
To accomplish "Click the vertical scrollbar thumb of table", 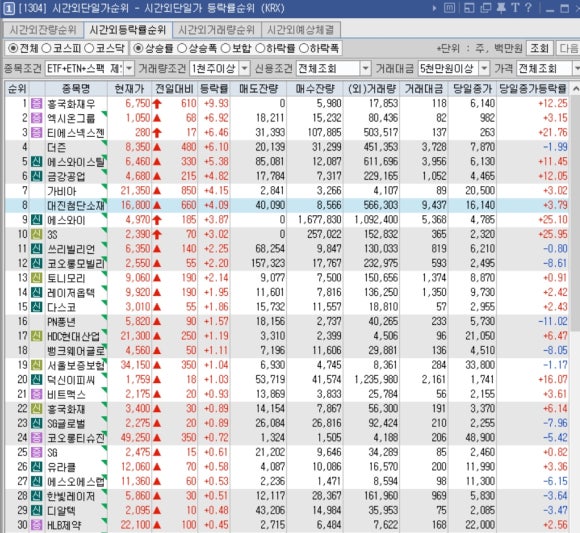I will click(575, 213).
